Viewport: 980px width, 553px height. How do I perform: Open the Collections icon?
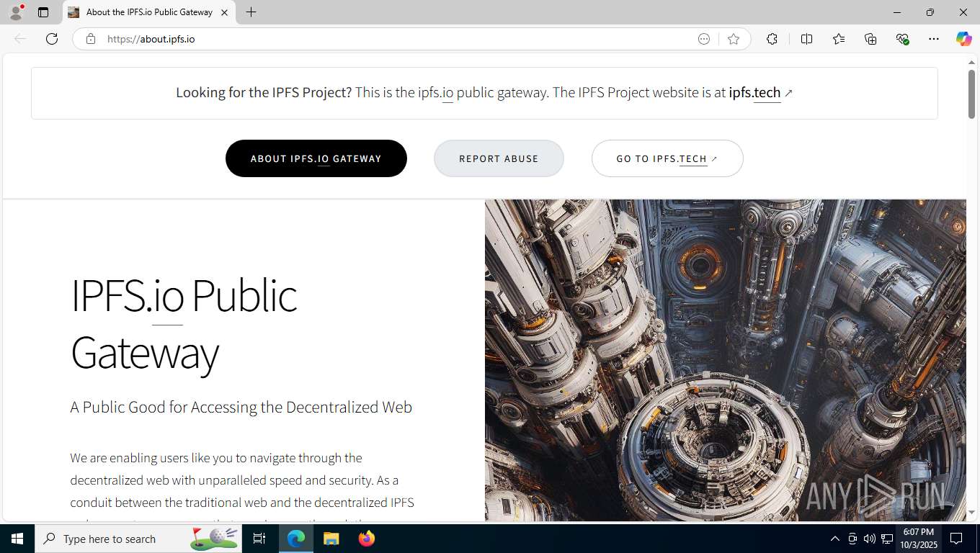[x=870, y=39]
